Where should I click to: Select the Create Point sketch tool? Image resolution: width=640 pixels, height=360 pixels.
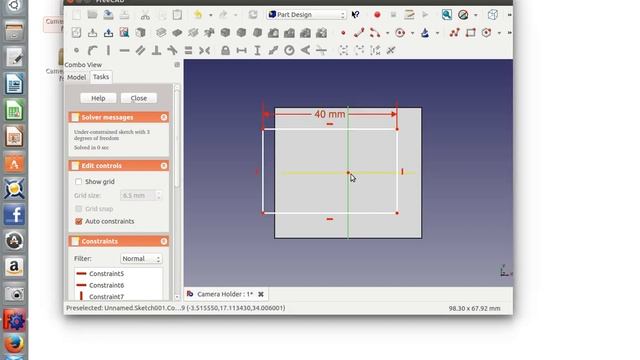(x=343, y=33)
